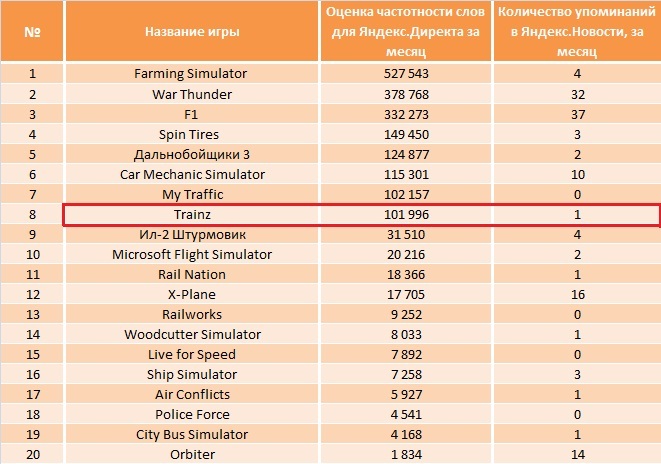Image resolution: width=661 pixels, height=464 pixels.
Task: Select the Car Mechanic Simulator cell
Action: tap(192, 174)
